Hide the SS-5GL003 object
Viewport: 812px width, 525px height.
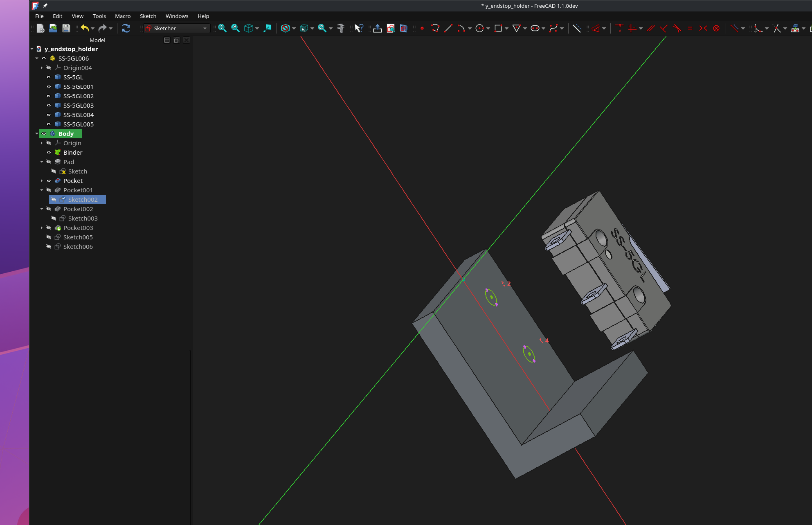pyautogui.click(x=49, y=106)
